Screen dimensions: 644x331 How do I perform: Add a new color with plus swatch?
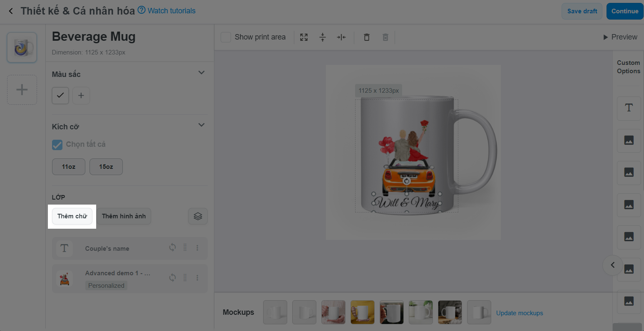click(81, 96)
